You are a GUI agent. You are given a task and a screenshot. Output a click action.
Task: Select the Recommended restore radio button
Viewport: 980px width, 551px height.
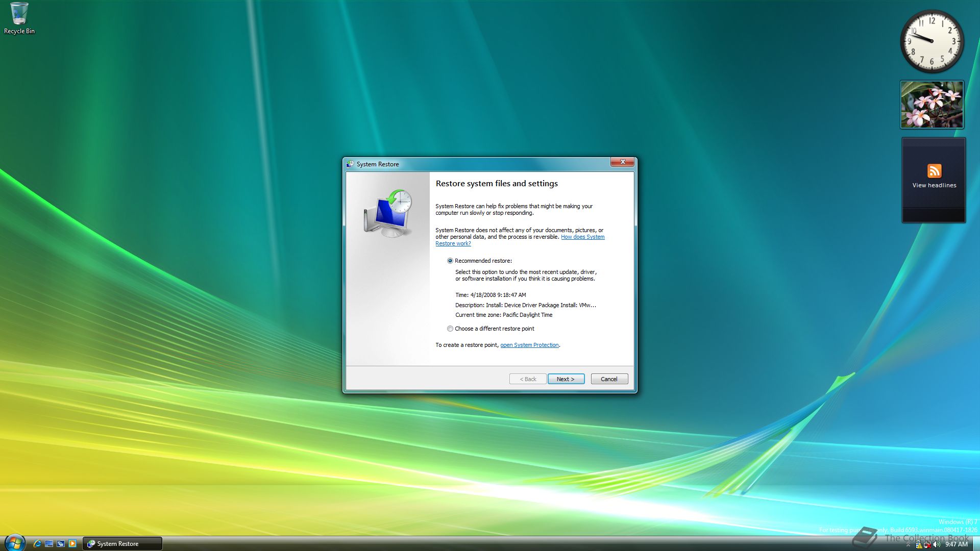[x=450, y=261]
